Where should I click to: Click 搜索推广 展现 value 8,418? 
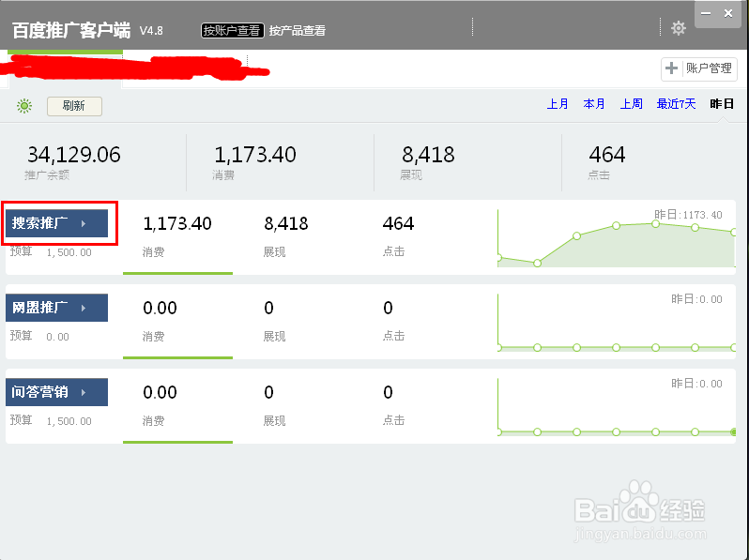(286, 223)
